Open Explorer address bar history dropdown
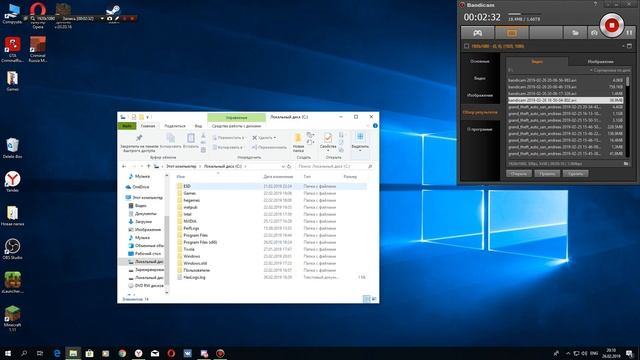640x360 pixels. 283,167
